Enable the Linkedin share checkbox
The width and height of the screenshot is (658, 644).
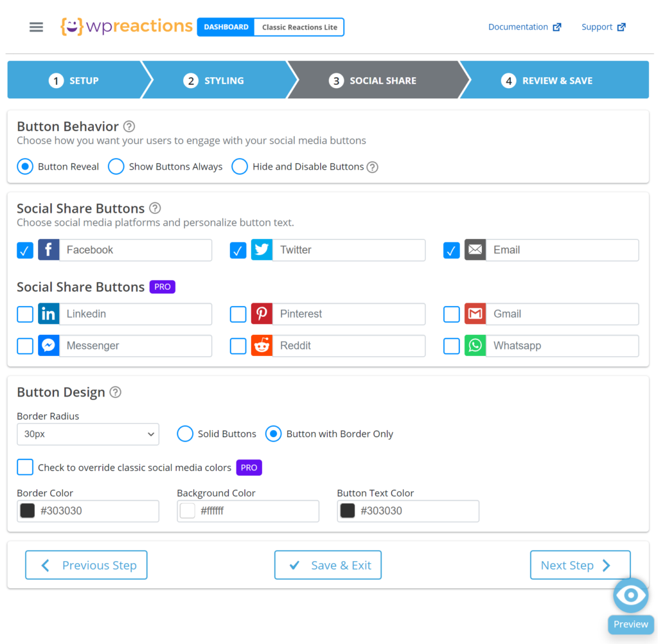[25, 314]
